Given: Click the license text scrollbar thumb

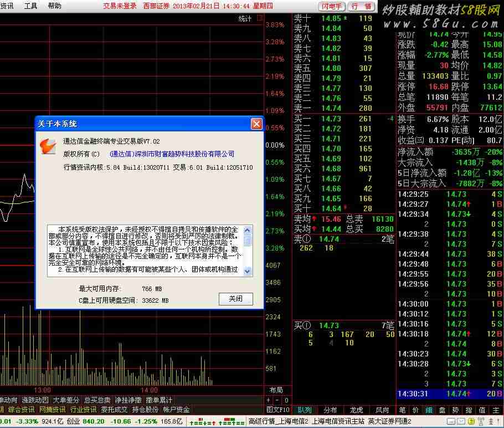Looking at the screenshot, I should point(247,240).
